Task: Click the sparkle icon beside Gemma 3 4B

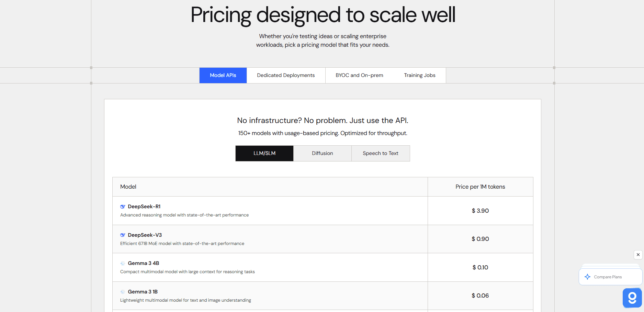Action: 123,263
